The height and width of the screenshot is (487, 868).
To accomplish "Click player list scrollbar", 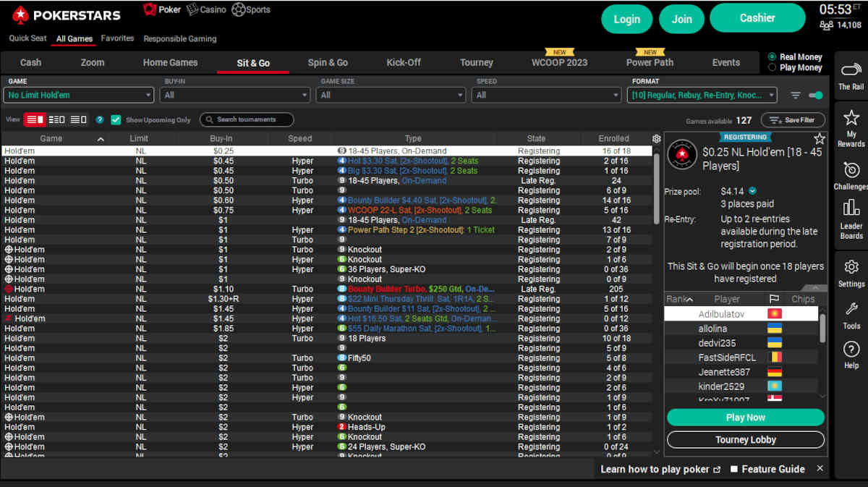I will point(822,329).
